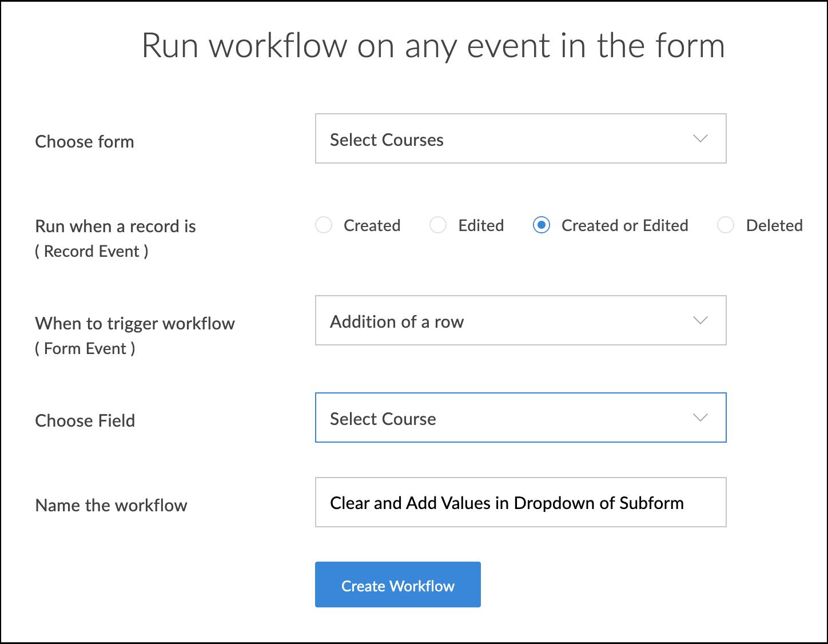
Task: Click the Create Workflow button
Action: (x=397, y=585)
